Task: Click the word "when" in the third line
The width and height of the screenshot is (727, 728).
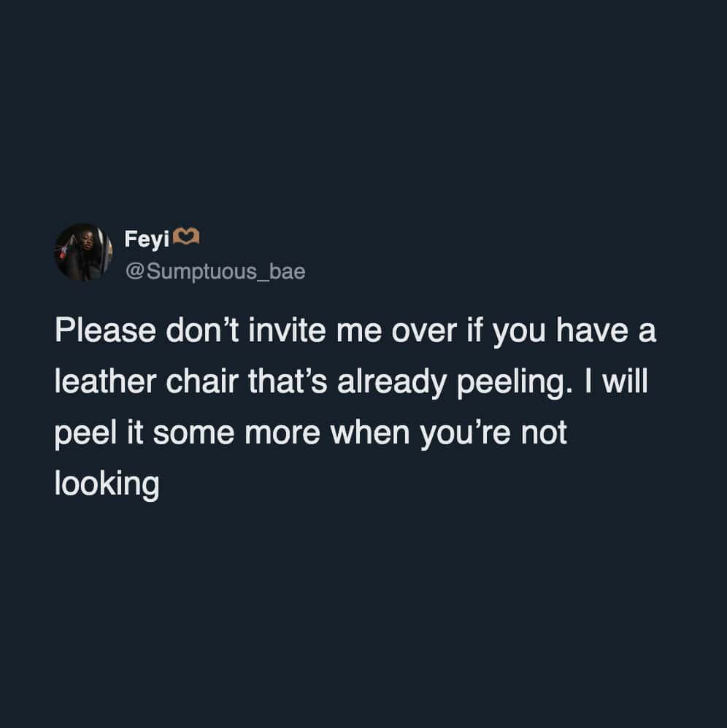Action: [370, 433]
